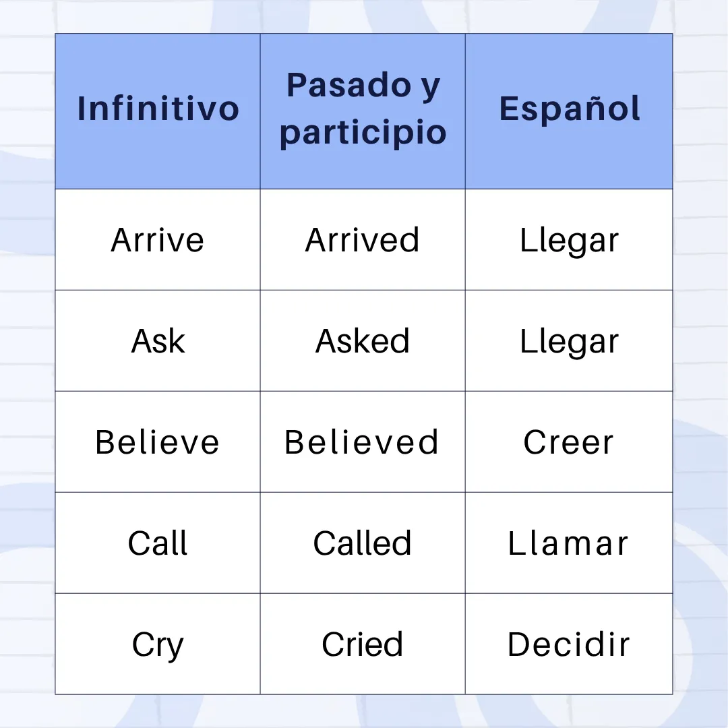Click the Arrive infinitive cell

pyautogui.click(x=158, y=239)
